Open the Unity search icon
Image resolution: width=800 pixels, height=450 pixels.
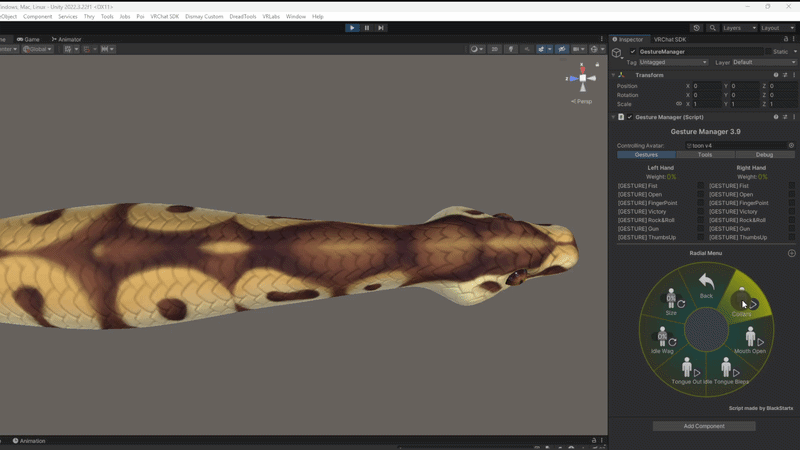click(712, 28)
